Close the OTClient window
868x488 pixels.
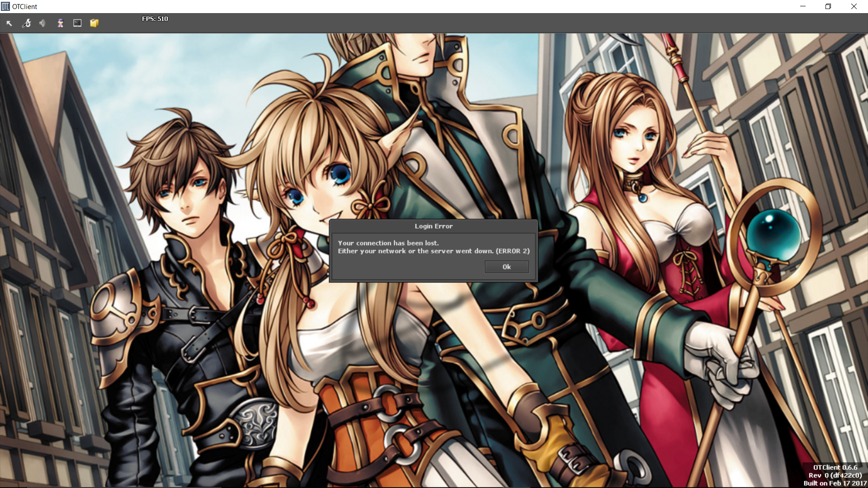click(x=854, y=6)
